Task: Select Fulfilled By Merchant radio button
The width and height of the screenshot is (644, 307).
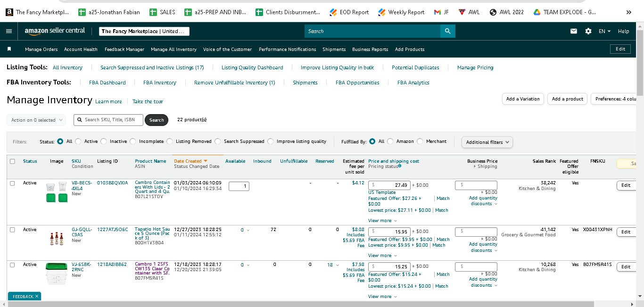Action: click(420, 141)
